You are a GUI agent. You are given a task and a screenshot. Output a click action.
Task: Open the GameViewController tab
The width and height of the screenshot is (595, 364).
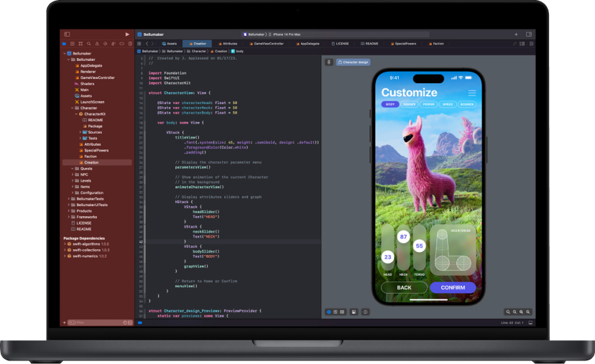(x=267, y=44)
